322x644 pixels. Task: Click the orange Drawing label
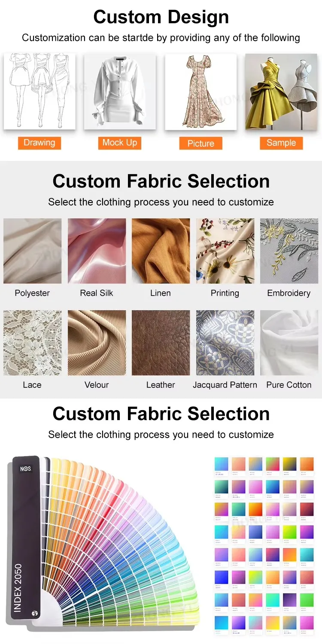39,143
